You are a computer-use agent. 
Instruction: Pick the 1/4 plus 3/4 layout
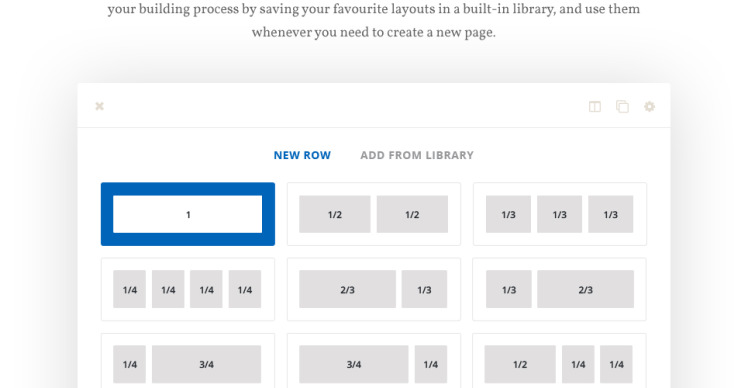coord(188,361)
